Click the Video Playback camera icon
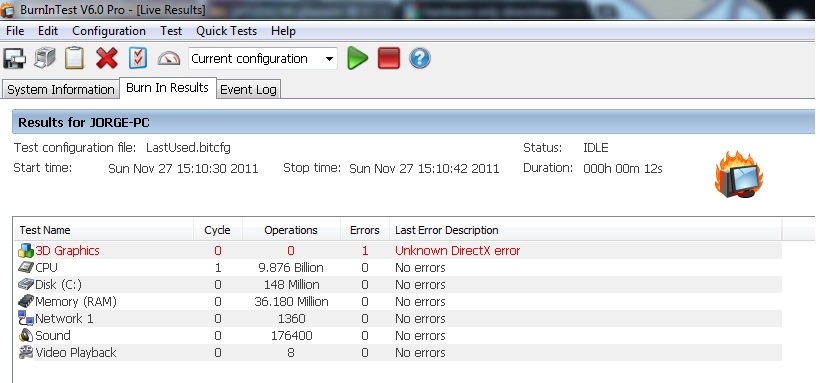 (26, 352)
